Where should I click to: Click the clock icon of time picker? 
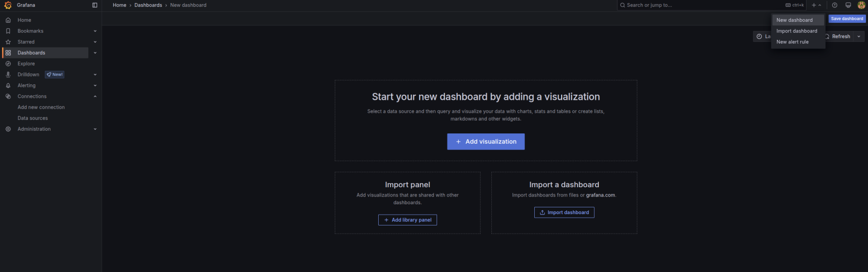[759, 37]
